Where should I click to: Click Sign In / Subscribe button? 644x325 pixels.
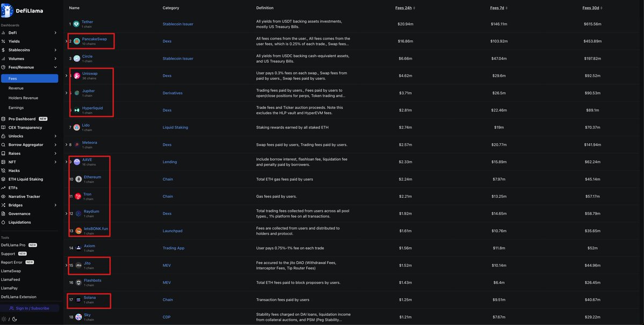tap(29, 308)
